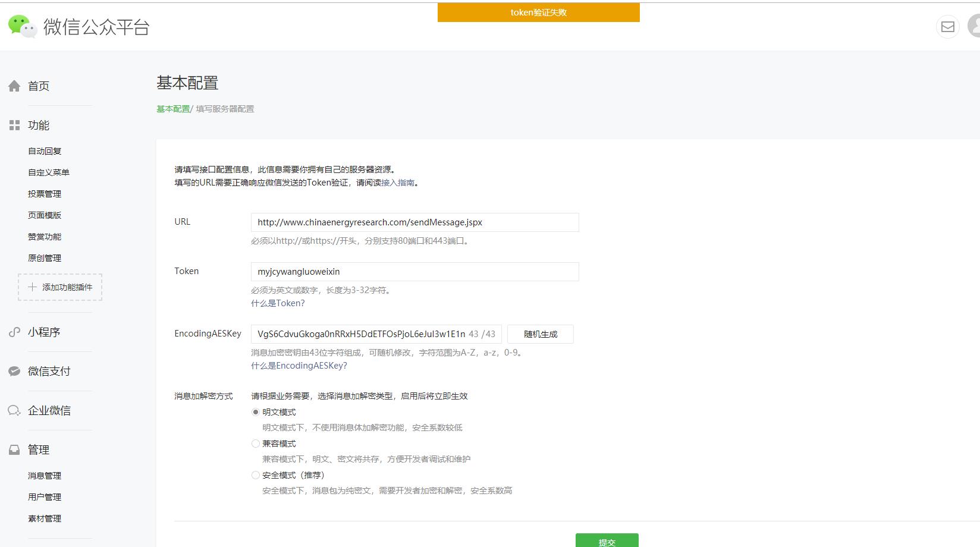
Task: Go to 自定义菜单 in the sidebar
Action: click(x=49, y=172)
